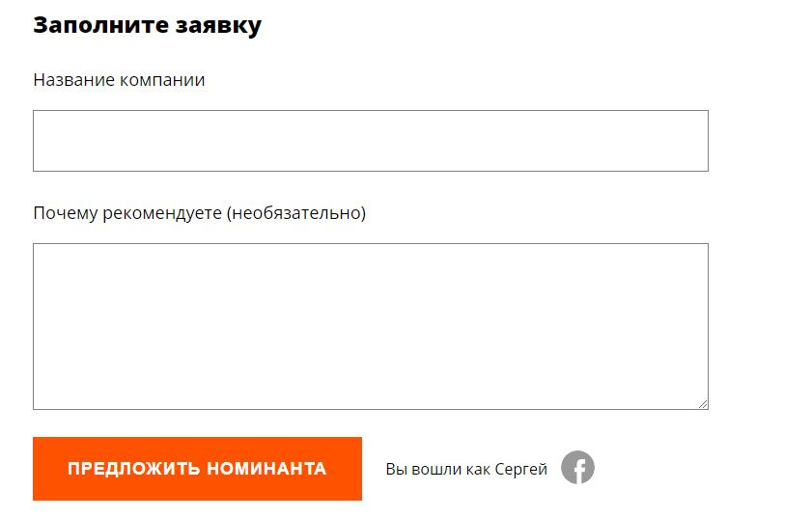
Task: Click the 'Название компании' label
Action: click(119, 80)
